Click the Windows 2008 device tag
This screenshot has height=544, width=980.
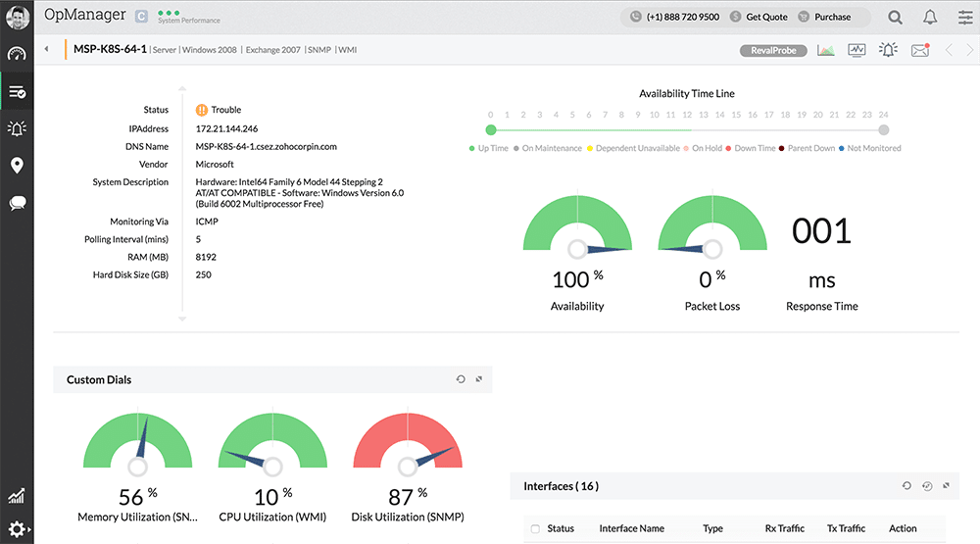210,50
